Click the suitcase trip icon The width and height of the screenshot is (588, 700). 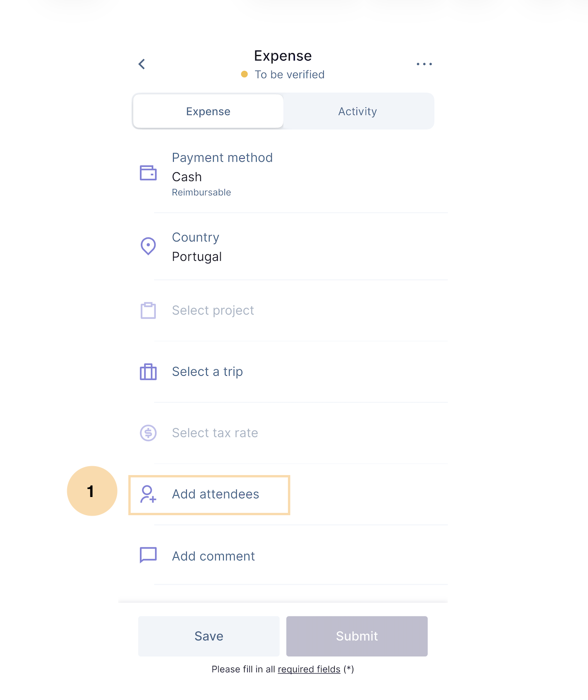point(148,371)
